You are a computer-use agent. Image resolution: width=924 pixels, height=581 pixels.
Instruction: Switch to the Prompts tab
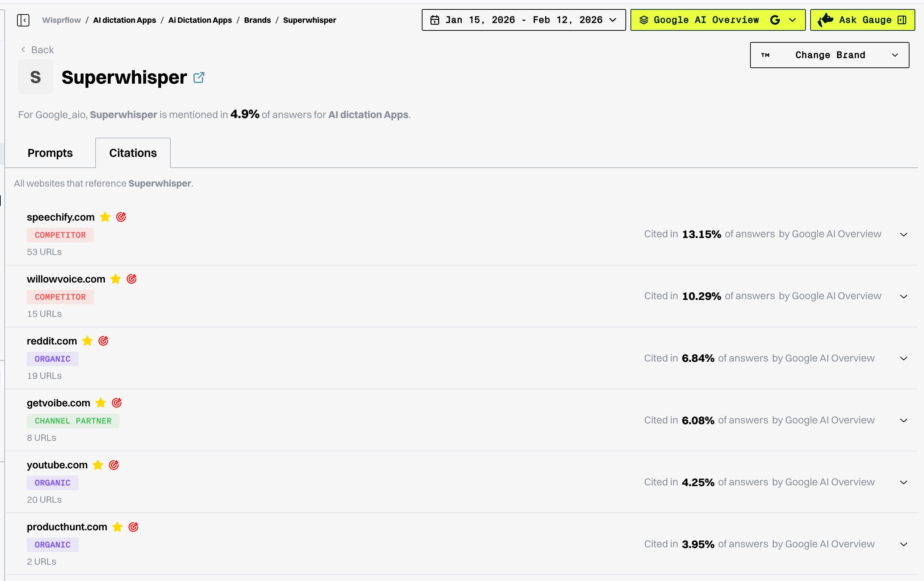(50, 153)
